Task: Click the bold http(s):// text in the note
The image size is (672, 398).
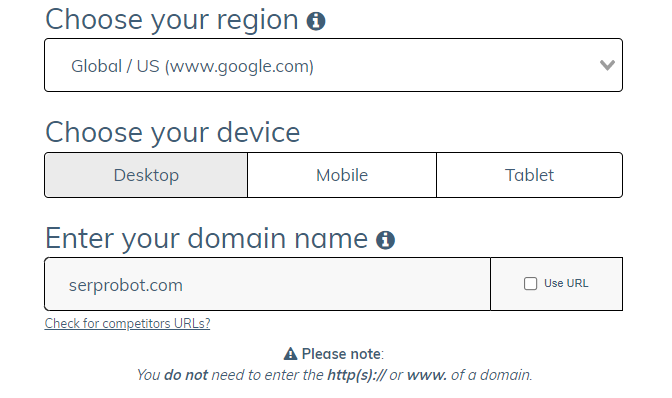Action: coord(356,375)
